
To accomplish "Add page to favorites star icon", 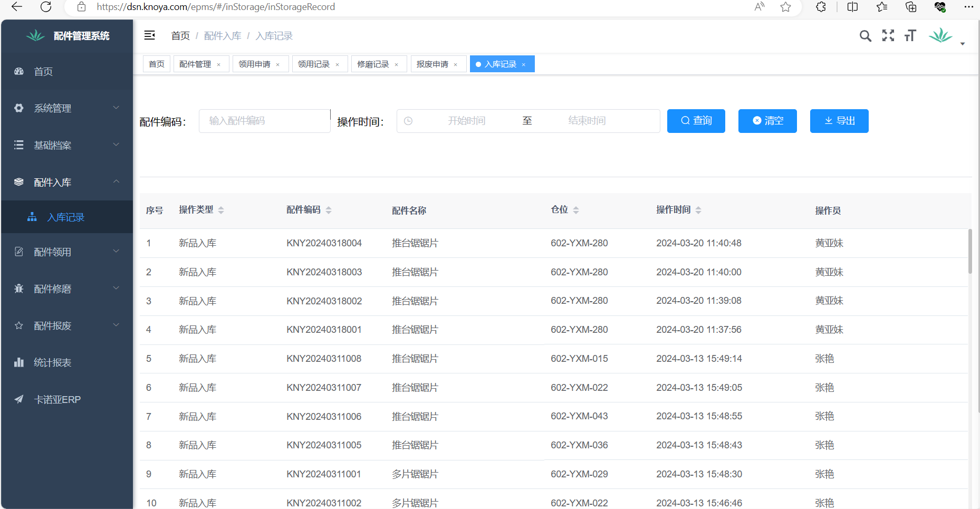I will coord(786,7).
